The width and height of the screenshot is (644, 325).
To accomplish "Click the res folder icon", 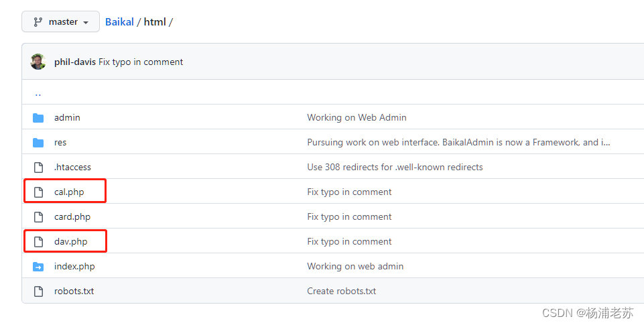I will (x=38, y=143).
